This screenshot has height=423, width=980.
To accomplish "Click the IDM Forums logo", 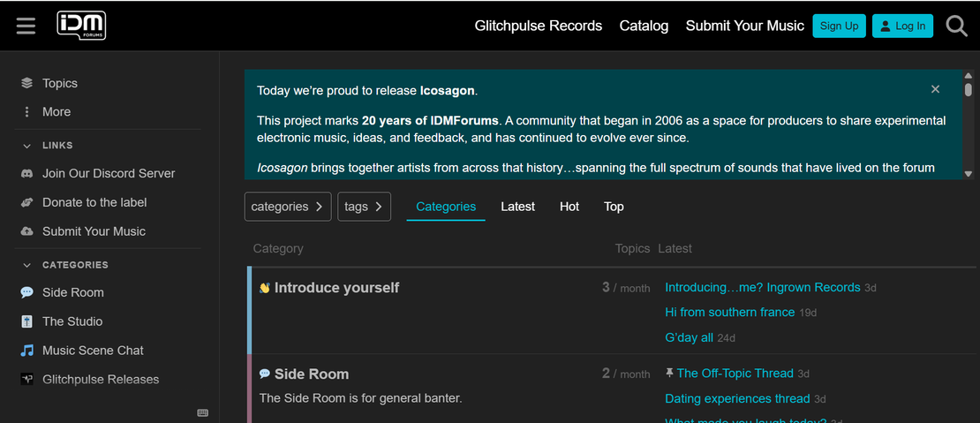I will (x=81, y=26).
